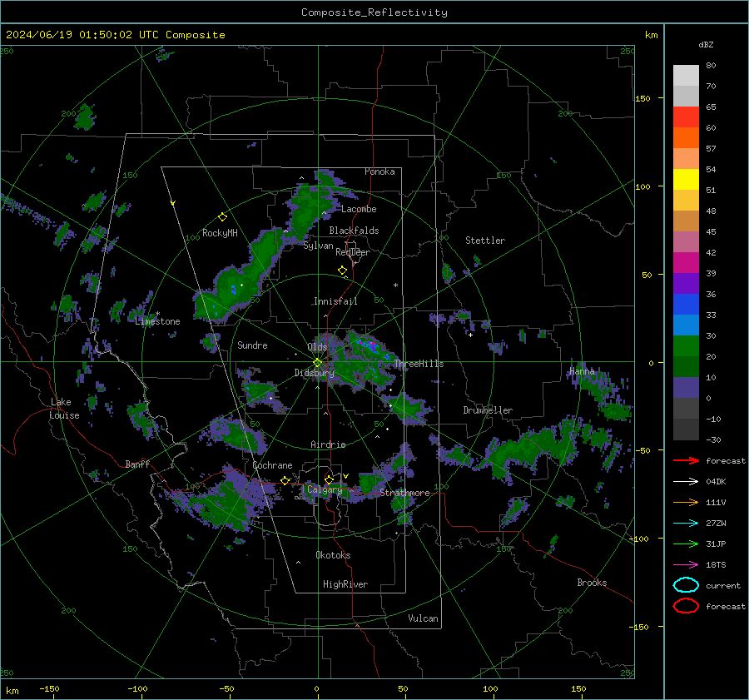Pick the tan 45-48 dBZ swatch
The width and height of the screenshot is (749, 700).
click(x=686, y=221)
